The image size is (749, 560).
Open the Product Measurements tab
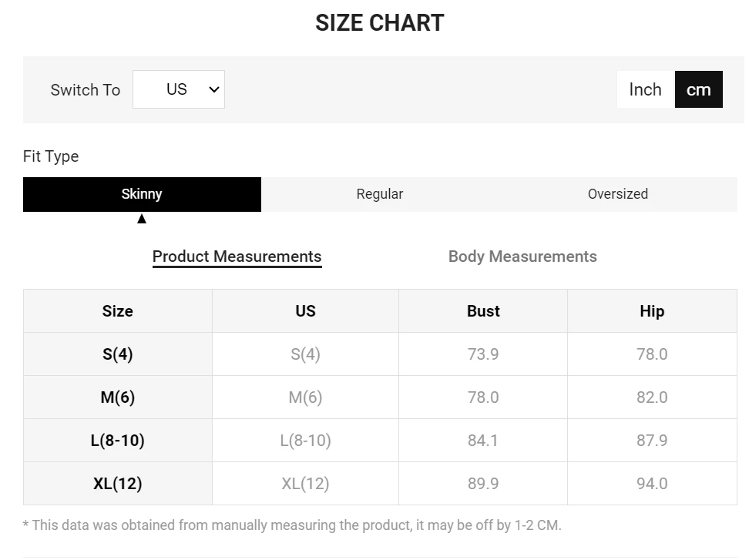tap(237, 257)
